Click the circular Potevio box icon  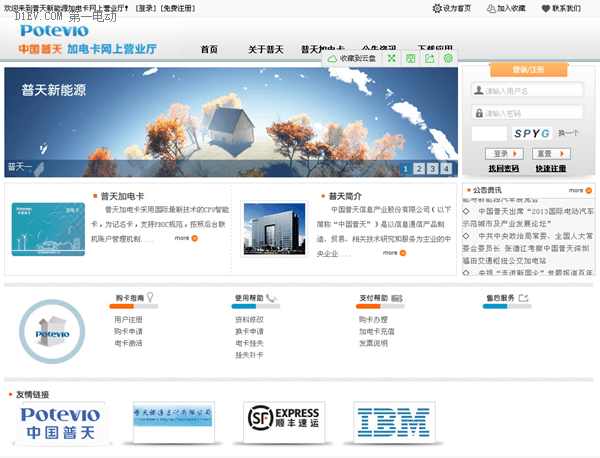[52, 331]
